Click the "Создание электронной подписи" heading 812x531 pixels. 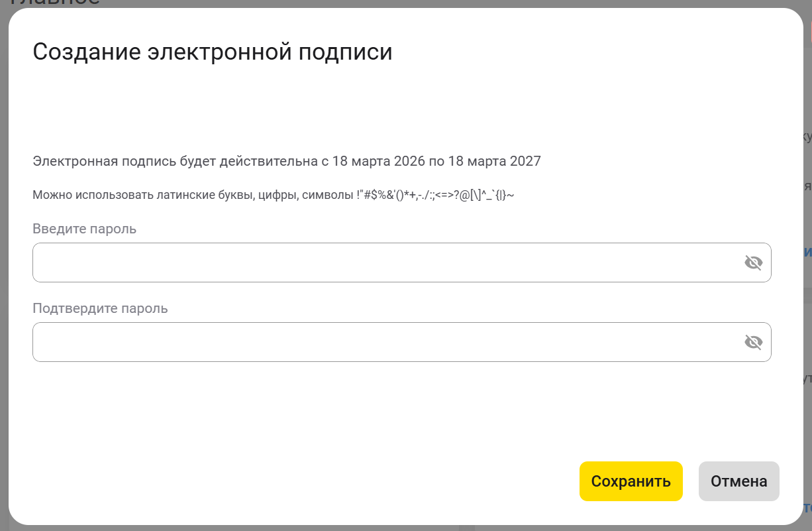[x=213, y=52]
